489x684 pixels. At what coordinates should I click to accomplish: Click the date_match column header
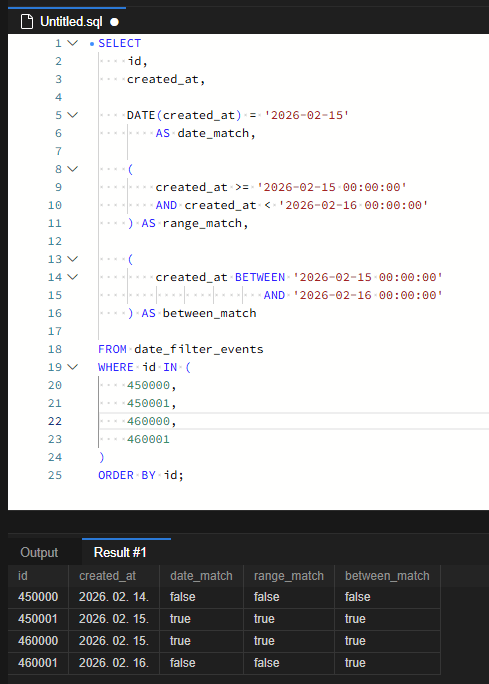pyautogui.click(x=201, y=576)
